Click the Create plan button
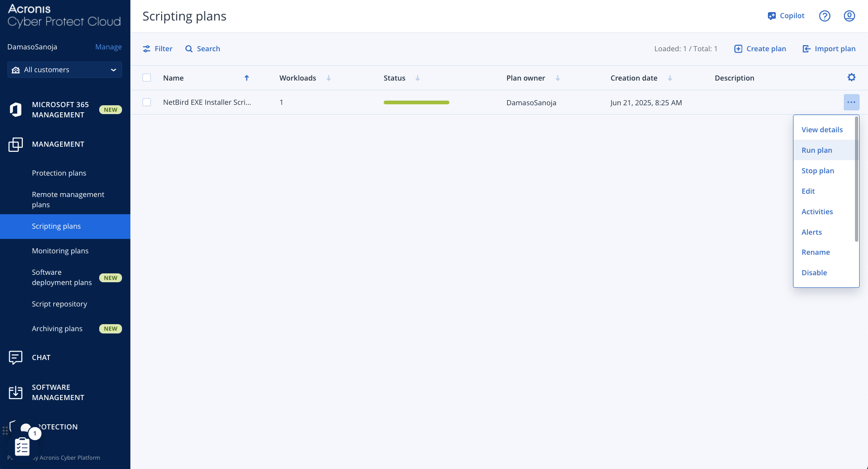Screen dimensions: 868x469 pos(760,48)
